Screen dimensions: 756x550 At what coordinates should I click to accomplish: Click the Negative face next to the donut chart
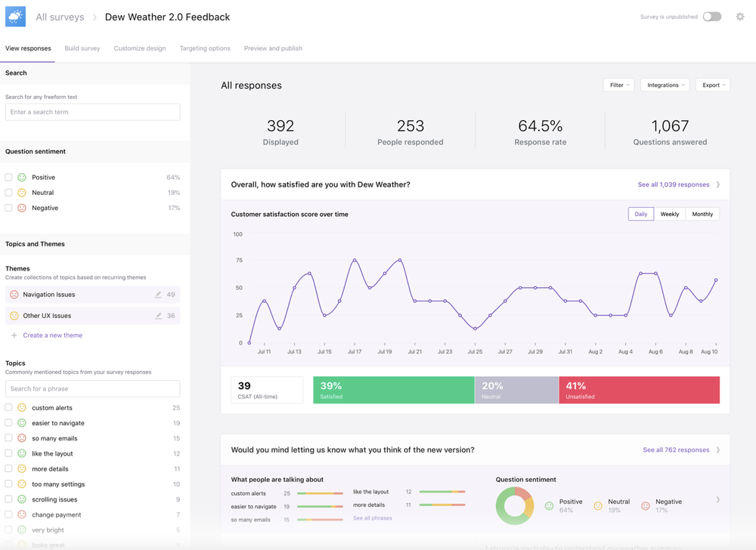coord(645,505)
